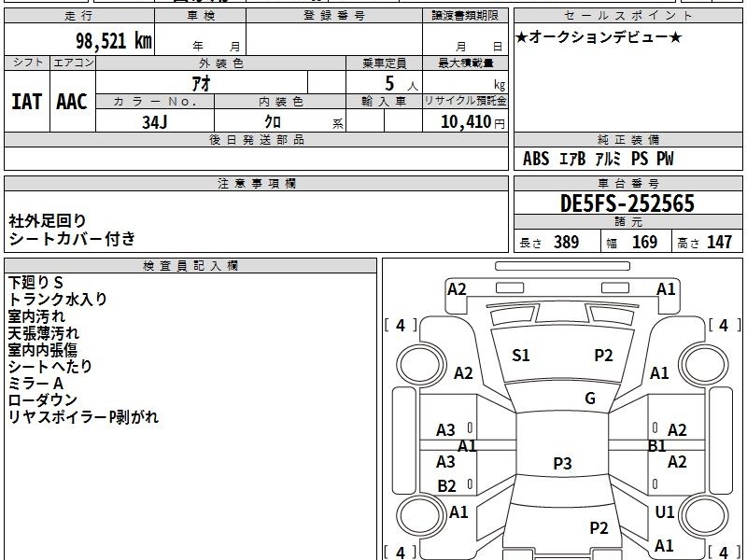The width and height of the screenshot is (747, 560).
Task: Select the note シートカバー付き
Action: point(72,239)
